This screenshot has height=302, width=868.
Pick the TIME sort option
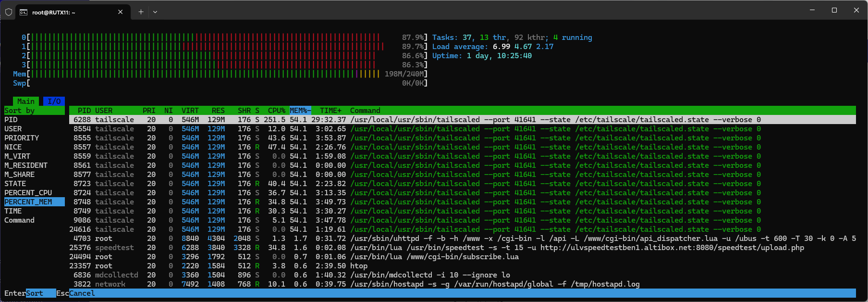click(13, 211)
